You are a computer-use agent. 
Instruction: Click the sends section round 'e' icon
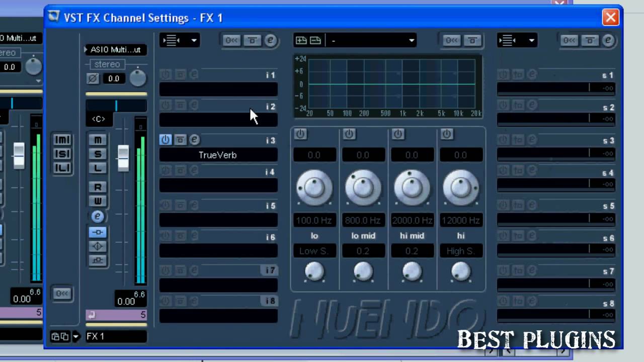[608, 40]
